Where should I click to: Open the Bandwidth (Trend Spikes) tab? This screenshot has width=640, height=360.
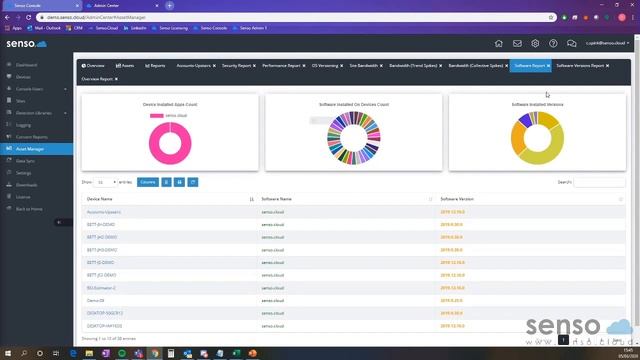(413, 66)
